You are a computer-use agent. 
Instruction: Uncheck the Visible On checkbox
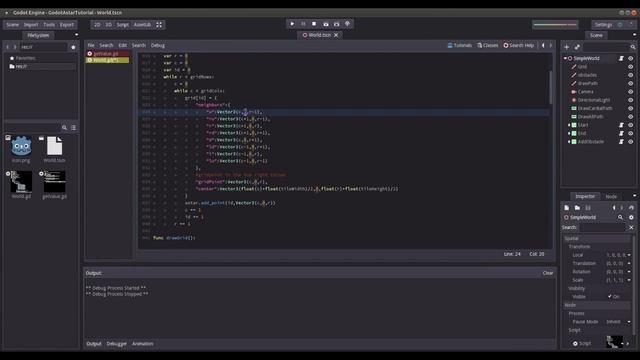(x=610, y=296)
